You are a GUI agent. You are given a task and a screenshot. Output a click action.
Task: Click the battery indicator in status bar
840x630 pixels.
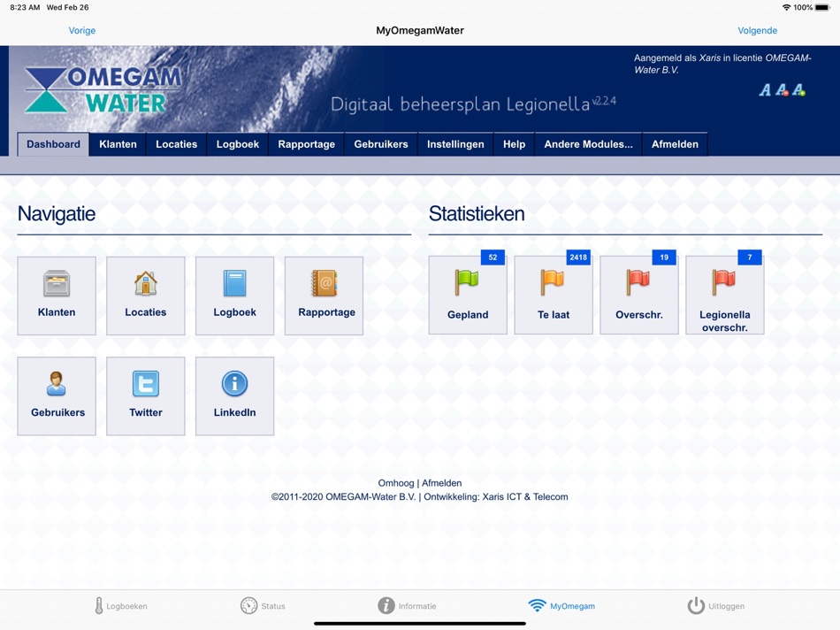click(822, 7)
